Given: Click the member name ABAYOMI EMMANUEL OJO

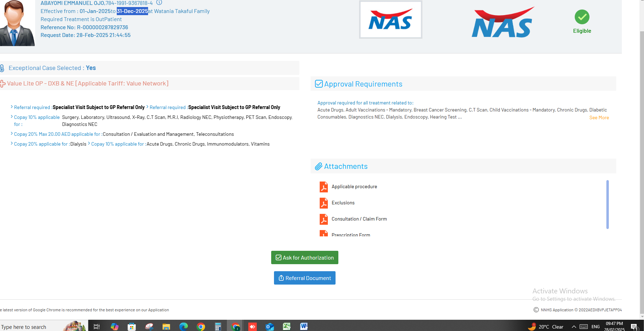Looking at the screenshot, I should (x=72, y=3).
